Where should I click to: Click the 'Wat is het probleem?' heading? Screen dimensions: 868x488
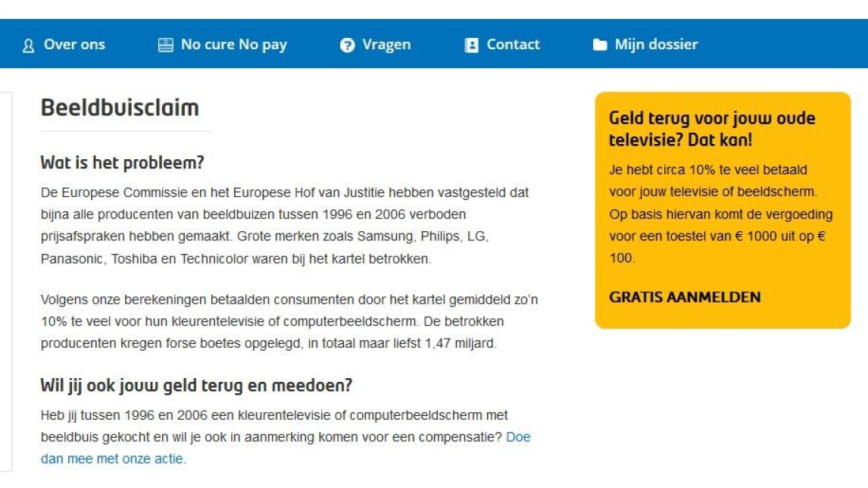pyautogui.click(x=123, y=162)
